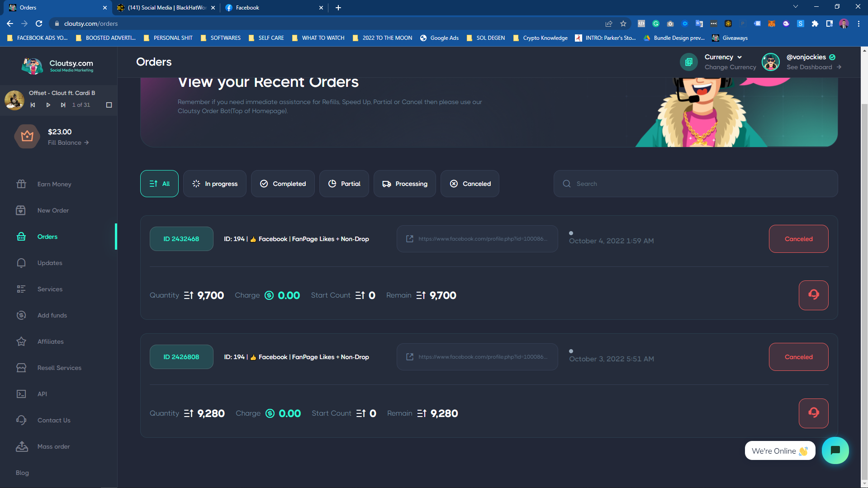Open the SELF CARE bookmarks folder

(x=266, y=38)
